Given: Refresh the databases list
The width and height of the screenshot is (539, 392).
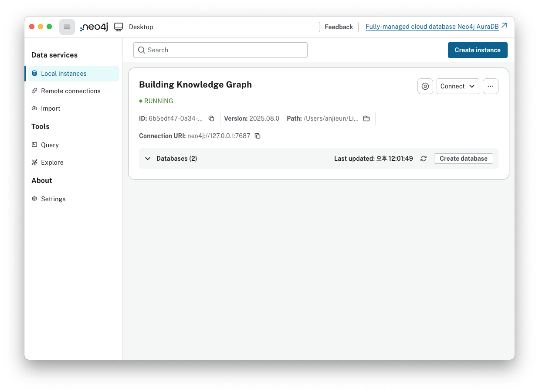Looking at the screenshot, I should [x=424, y=159].
